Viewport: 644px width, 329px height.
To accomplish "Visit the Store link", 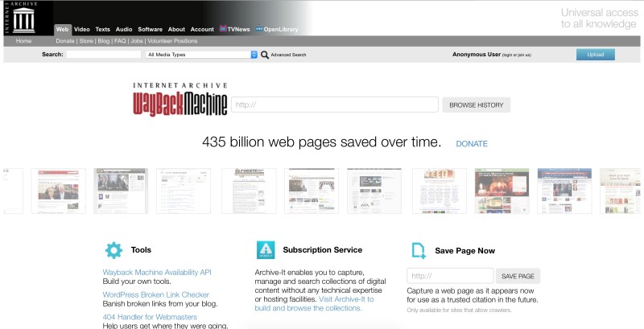I will (86, 41).
